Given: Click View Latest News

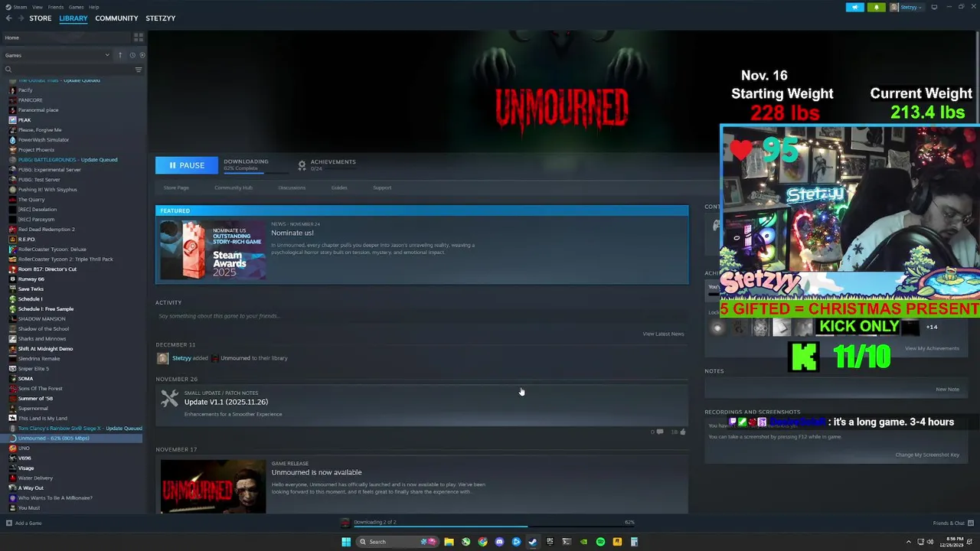Looking at the screenshot, I should click(x=663, y=334).
